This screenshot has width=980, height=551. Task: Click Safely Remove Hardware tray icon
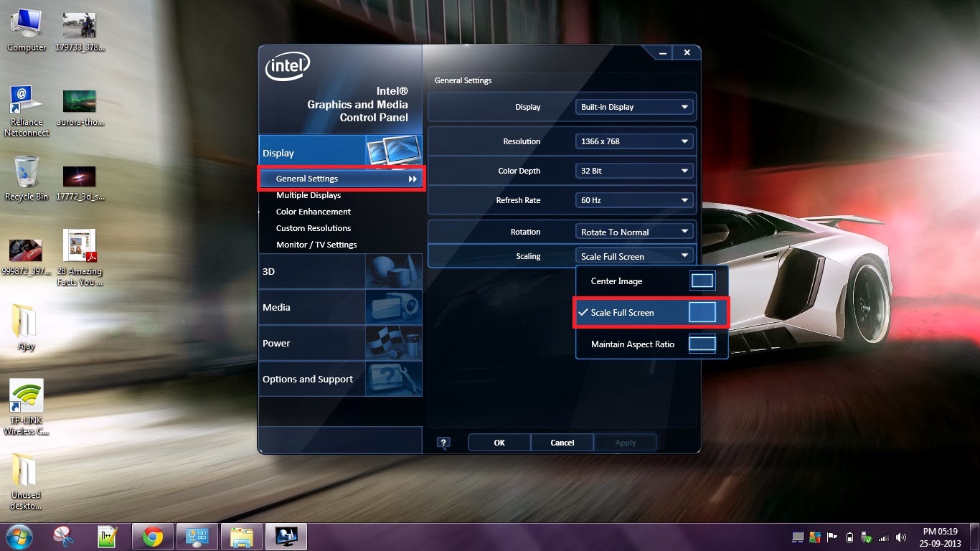point(867,537)
